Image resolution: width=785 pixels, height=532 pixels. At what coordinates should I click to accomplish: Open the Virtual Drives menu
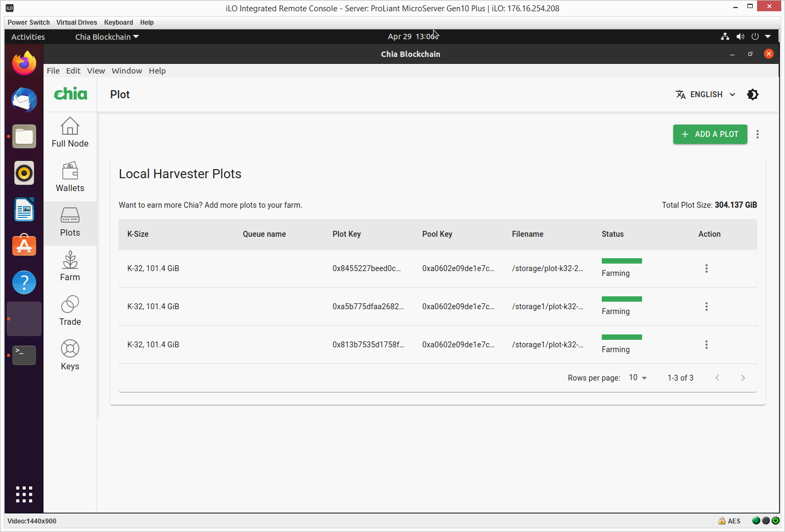[76, 22]
